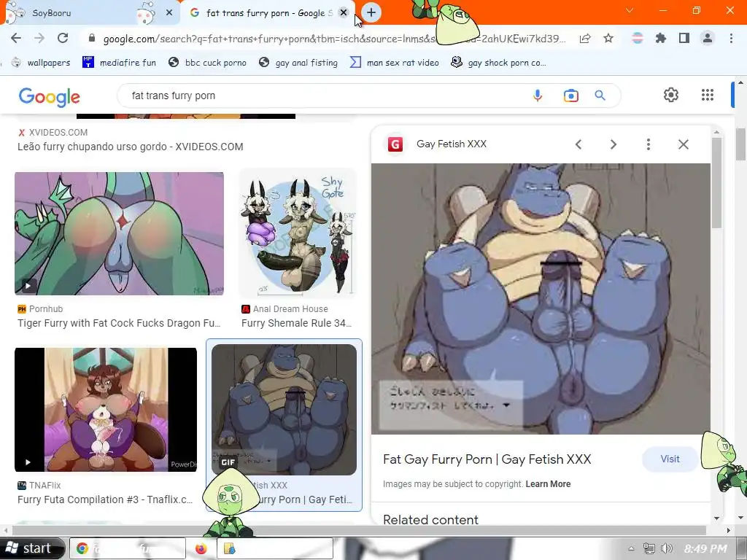Select the Google search results tab
This screenshot has width=747, height=560.
coord(267,13)
